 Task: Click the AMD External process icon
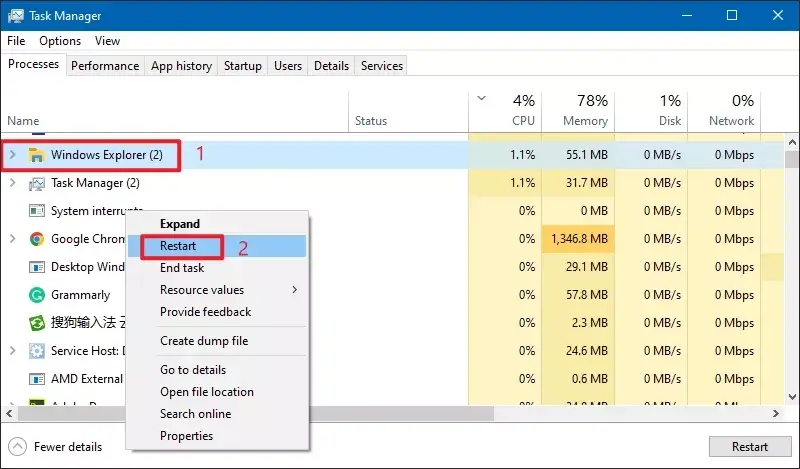[36, 379]
